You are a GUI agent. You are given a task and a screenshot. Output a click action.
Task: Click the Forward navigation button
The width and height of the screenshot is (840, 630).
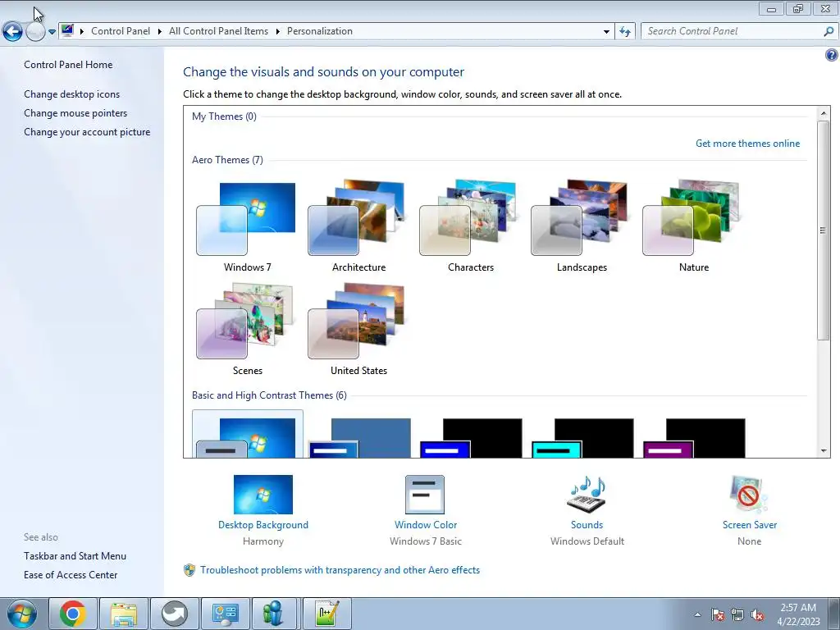click(35, 32)
